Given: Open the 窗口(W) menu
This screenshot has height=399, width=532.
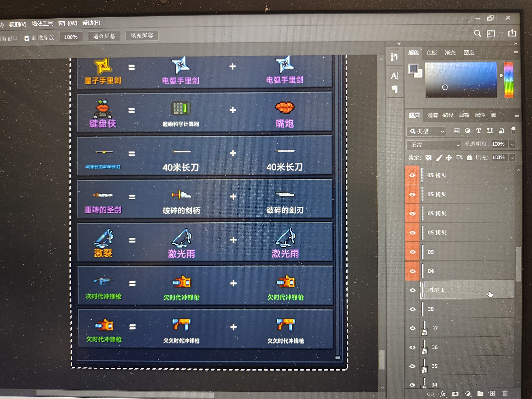Looking at the screenshot, I should click(68, 23).
